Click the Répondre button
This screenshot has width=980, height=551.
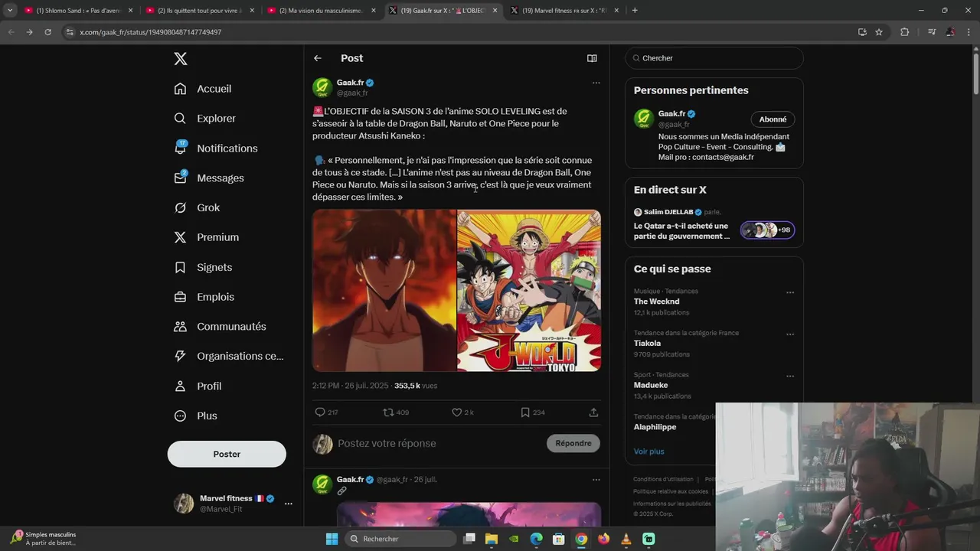(x=573, y=443)
